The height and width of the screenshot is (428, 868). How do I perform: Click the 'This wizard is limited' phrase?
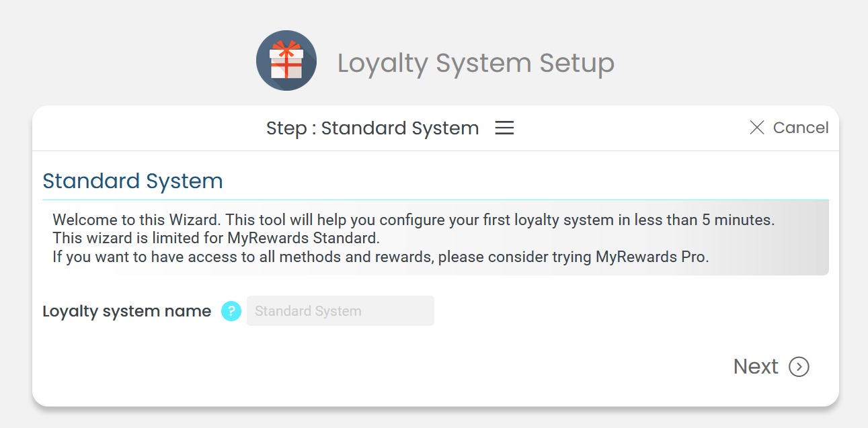coord(118,238)
